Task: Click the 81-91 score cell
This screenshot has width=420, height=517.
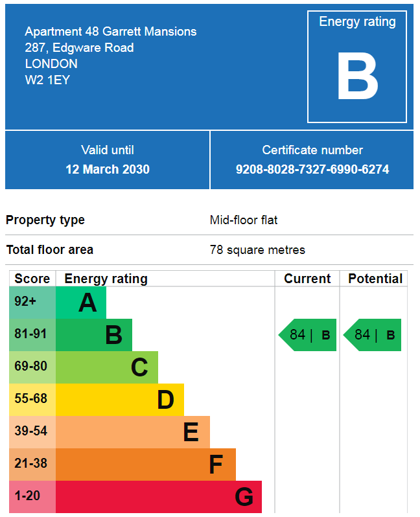Action: point(32,335)
